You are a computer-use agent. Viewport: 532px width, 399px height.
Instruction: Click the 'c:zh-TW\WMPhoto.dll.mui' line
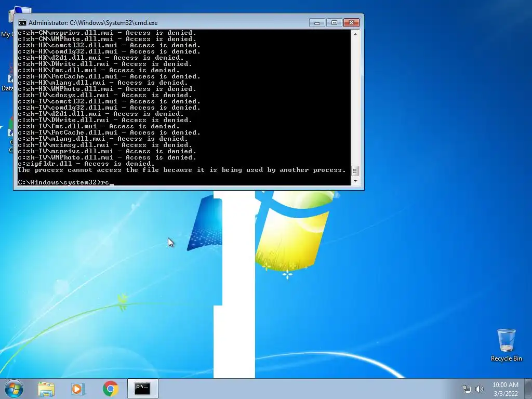(107, 157)
